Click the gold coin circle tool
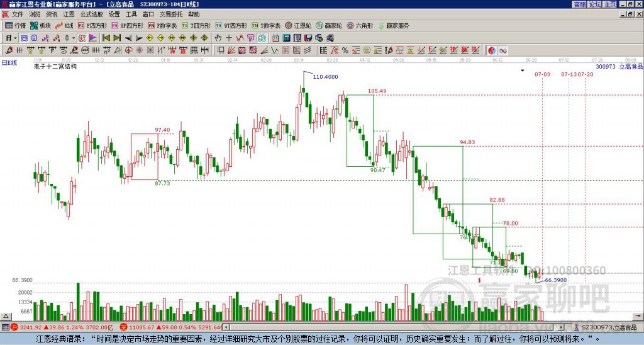 [367, 50]
